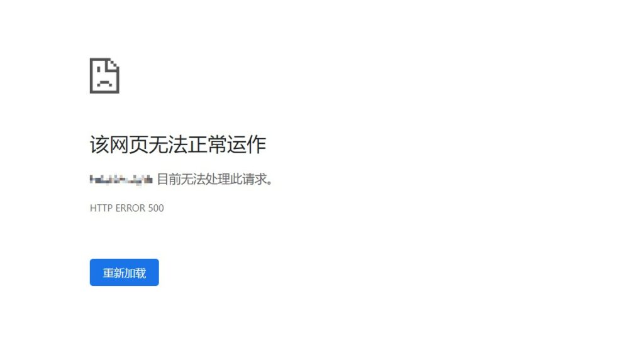Click the number 500 in the error code
This screenshot has width=644, height=355.
pyautogui.click(x=156, y=208)
